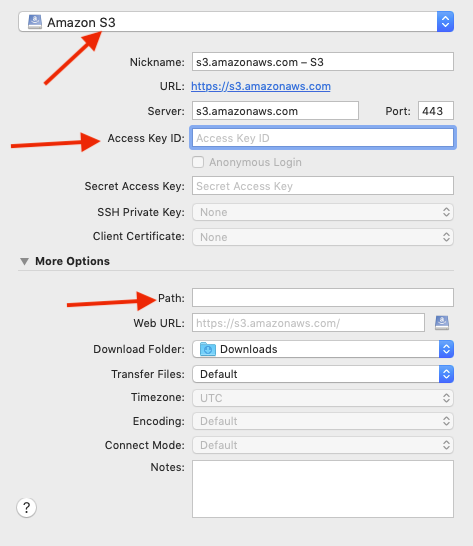Open the Encoding dropdown

[x=323, y=421]
